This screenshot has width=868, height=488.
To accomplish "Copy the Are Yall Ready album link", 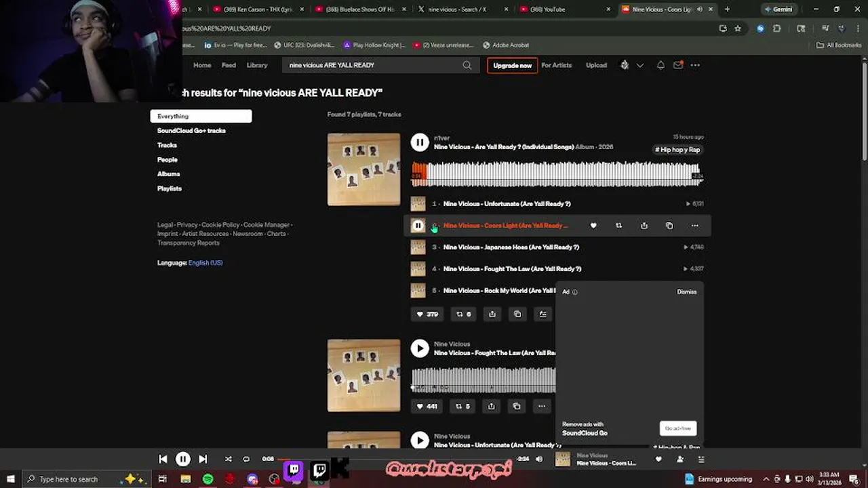I will [517, 314].
